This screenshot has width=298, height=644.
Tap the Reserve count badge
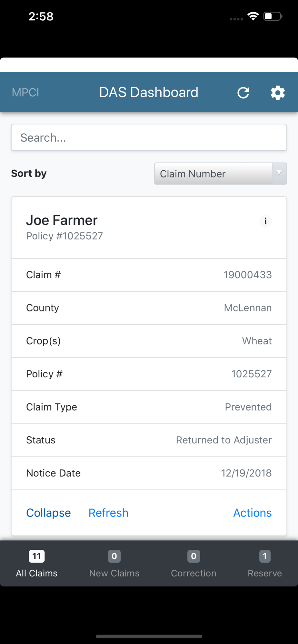pyautogui.click(x=265, y=556)
